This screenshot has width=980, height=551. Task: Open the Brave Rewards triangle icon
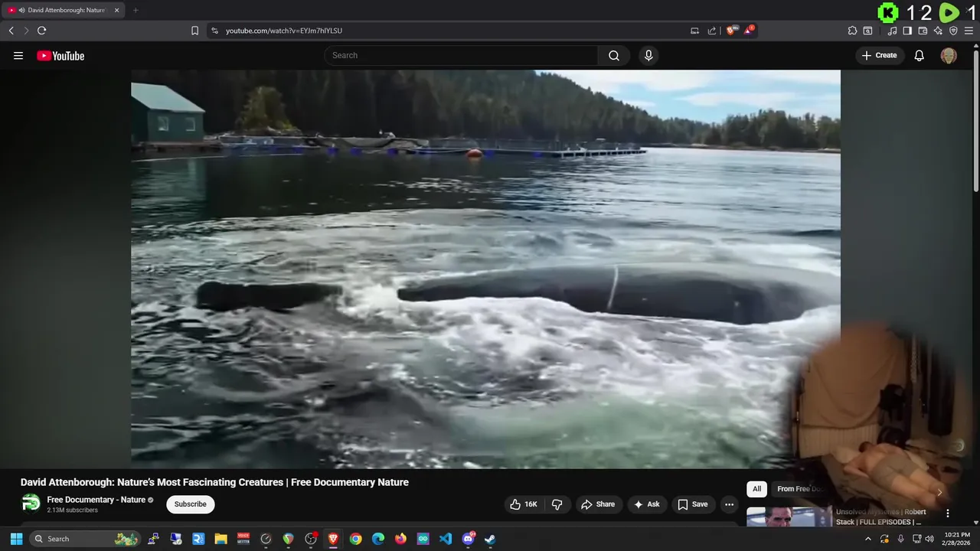pos(750,31)
